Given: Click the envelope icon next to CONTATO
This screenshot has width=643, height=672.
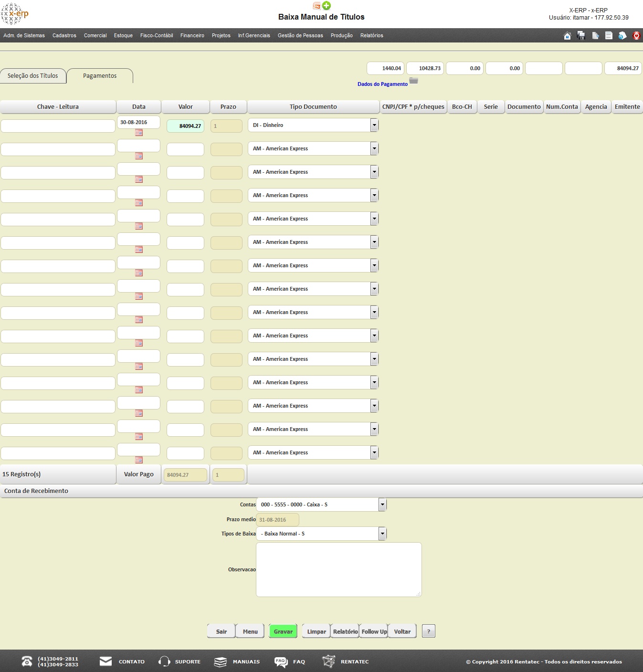Looking at the screenshot, I should click(x=105, y=661).
